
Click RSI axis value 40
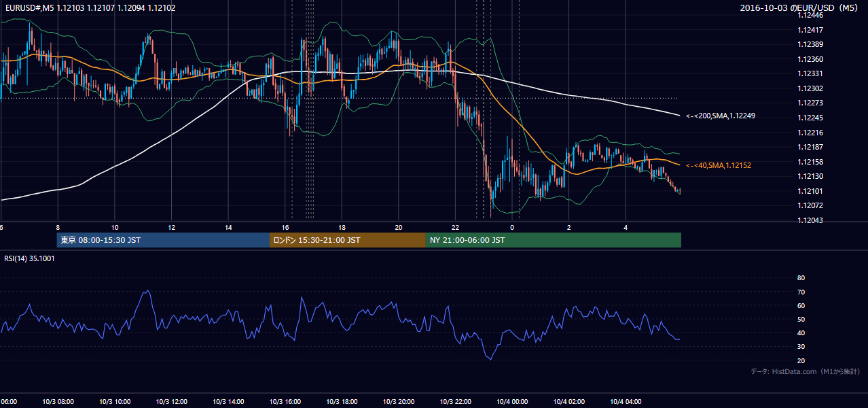tap(801, 333)
